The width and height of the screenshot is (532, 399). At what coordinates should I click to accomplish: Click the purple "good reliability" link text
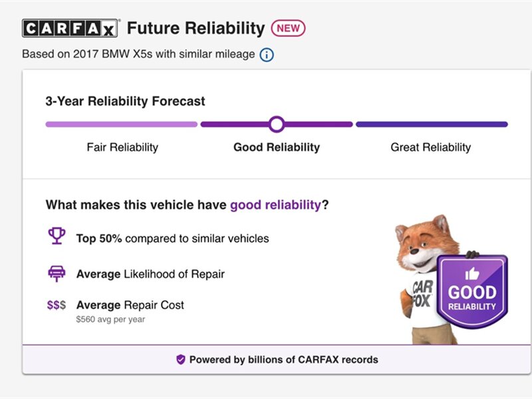pos(275,205)
